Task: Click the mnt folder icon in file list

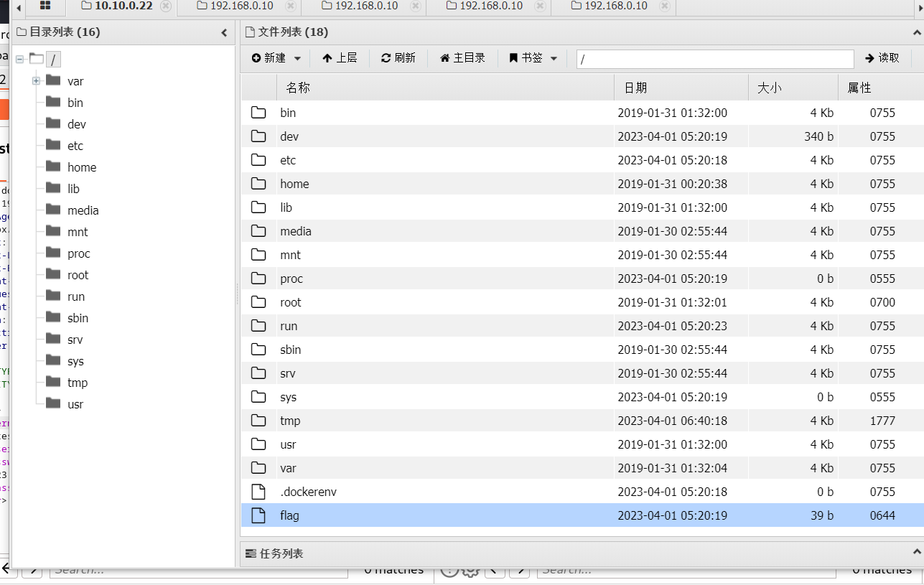Action: coord(258,255)
